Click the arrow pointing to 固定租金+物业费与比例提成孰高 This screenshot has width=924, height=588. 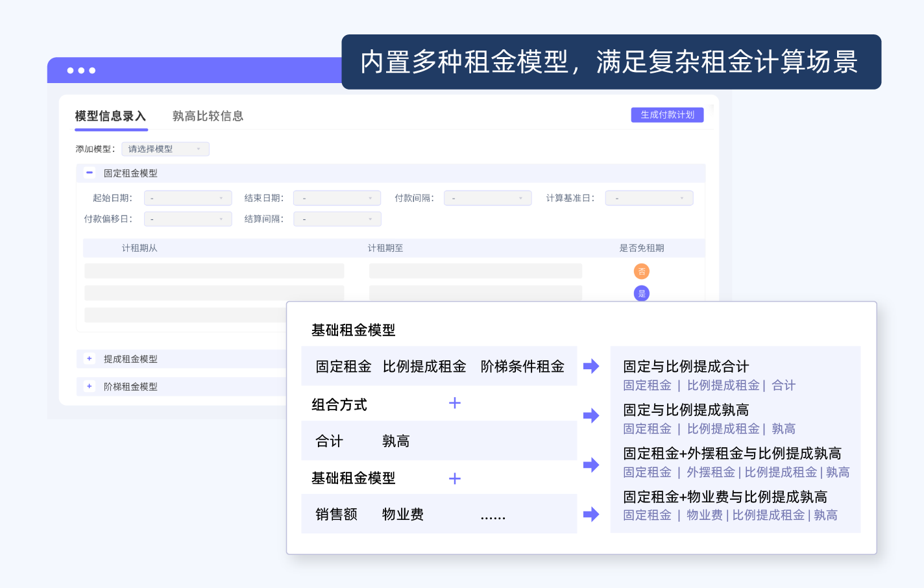[x=591, y=515]
